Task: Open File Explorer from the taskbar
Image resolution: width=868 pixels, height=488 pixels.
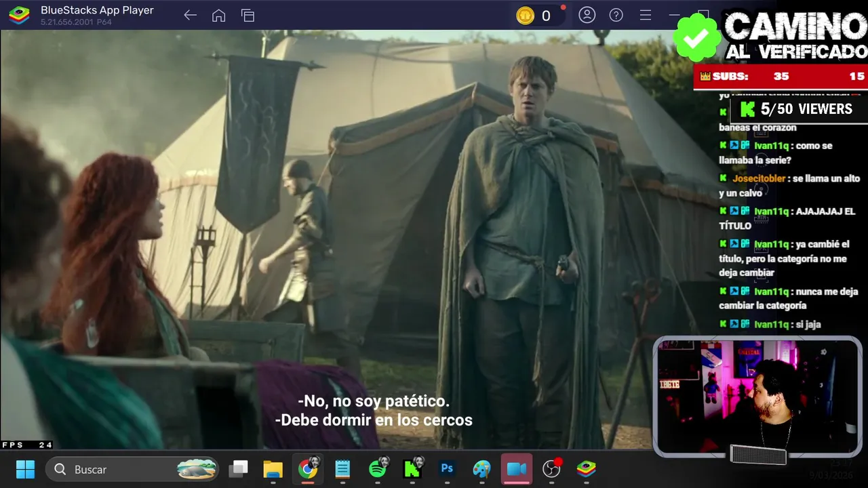Action: [273, 469]
